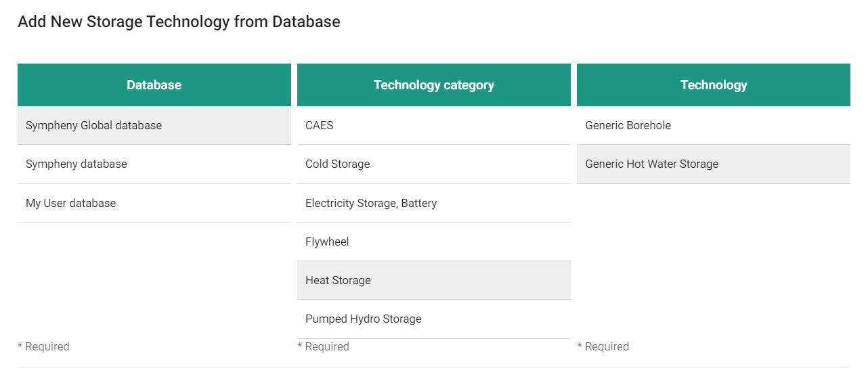Pick My User database from list
The height and width of the screenshot is (368, 868).
pos(71,203)
